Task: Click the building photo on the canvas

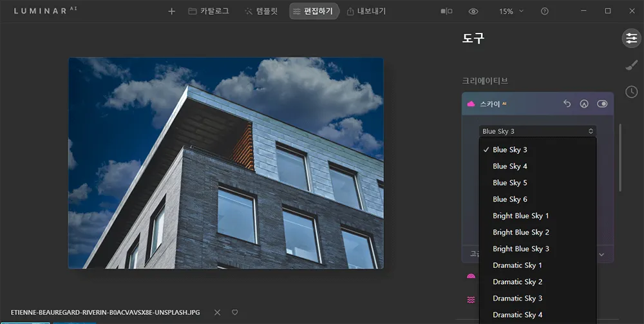Action: [x=225, y=162]
